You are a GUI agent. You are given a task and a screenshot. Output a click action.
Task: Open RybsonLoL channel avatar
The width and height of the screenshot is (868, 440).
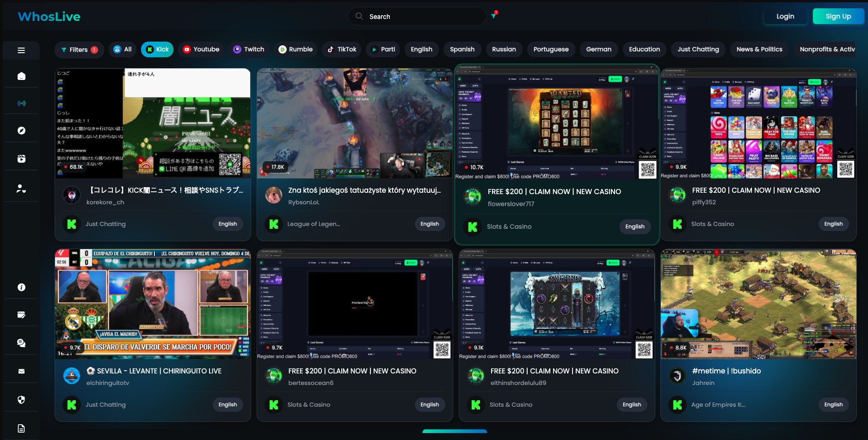point(274,196)
